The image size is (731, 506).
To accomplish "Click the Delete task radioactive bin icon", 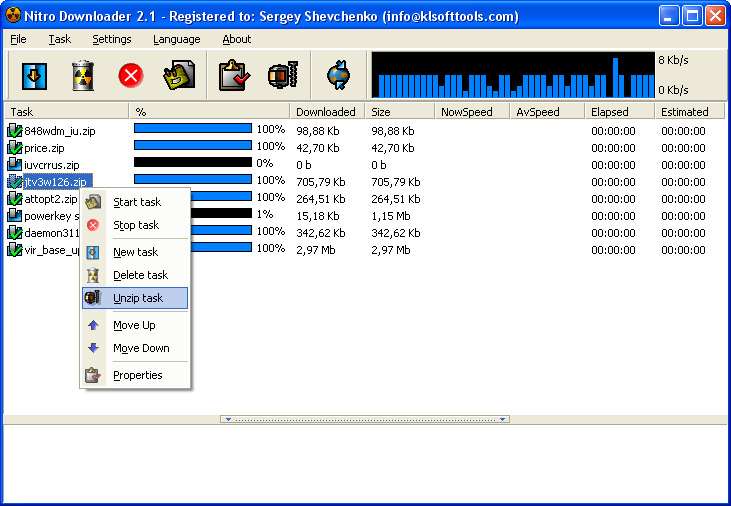I will (83, 75).
